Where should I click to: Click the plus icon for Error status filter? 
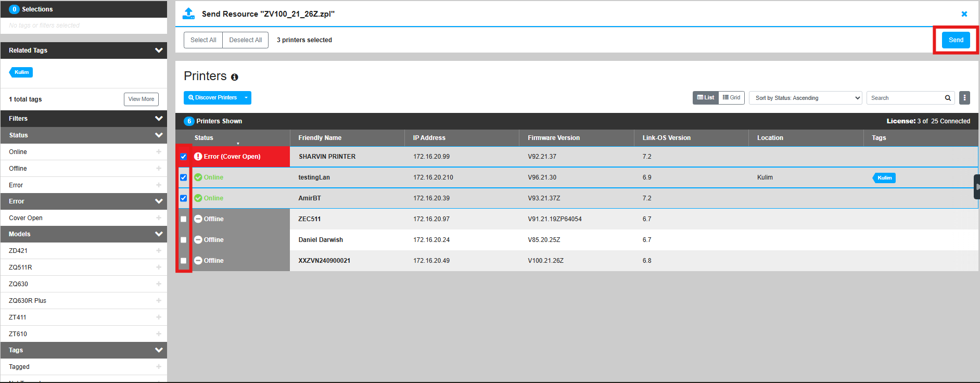[x=159, y=185]
